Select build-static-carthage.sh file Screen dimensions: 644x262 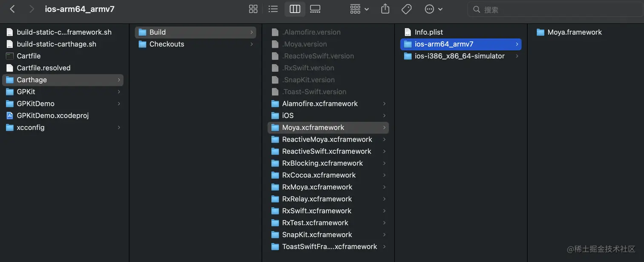pos(63,44)
